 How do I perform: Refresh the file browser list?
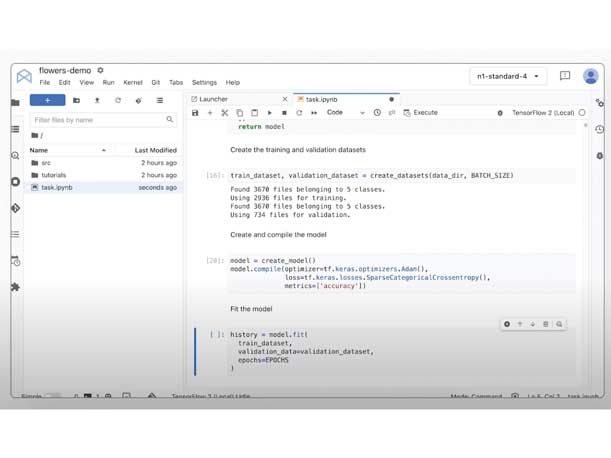tap(118, 100)
